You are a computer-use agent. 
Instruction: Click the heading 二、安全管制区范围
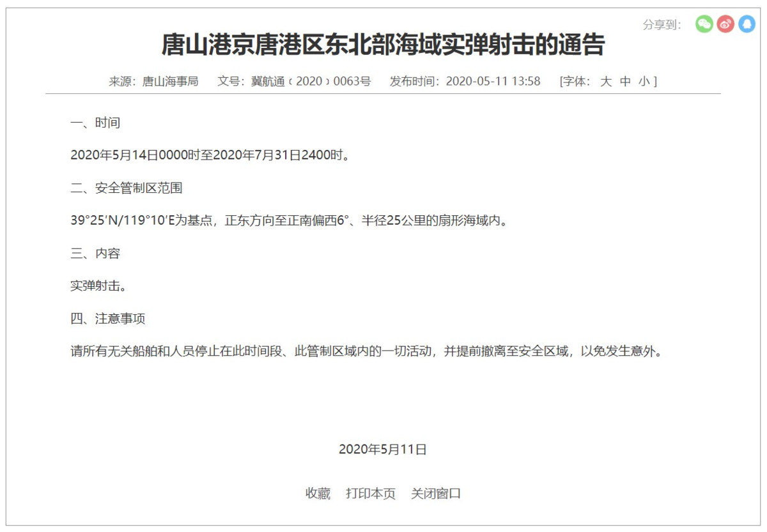(x=127, y=188)
